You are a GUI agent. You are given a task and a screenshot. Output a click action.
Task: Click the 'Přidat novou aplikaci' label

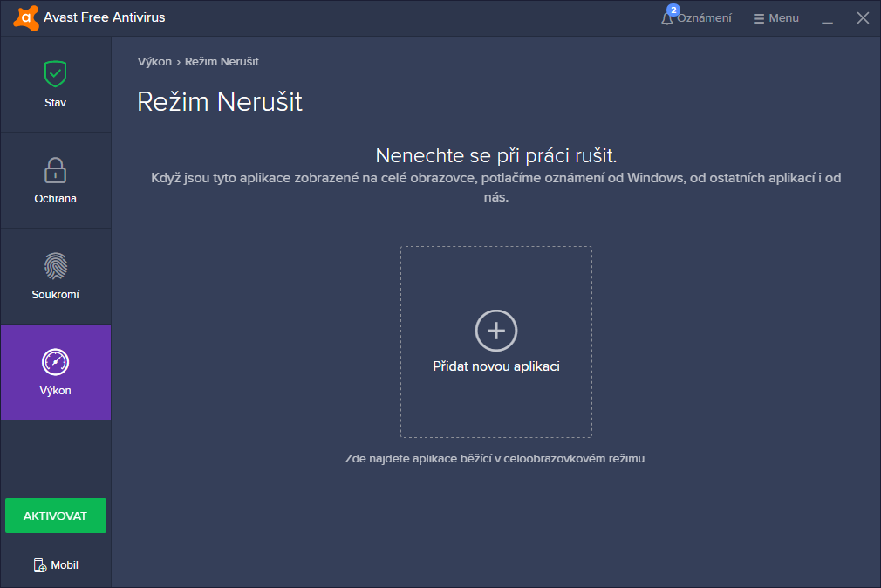495,366
